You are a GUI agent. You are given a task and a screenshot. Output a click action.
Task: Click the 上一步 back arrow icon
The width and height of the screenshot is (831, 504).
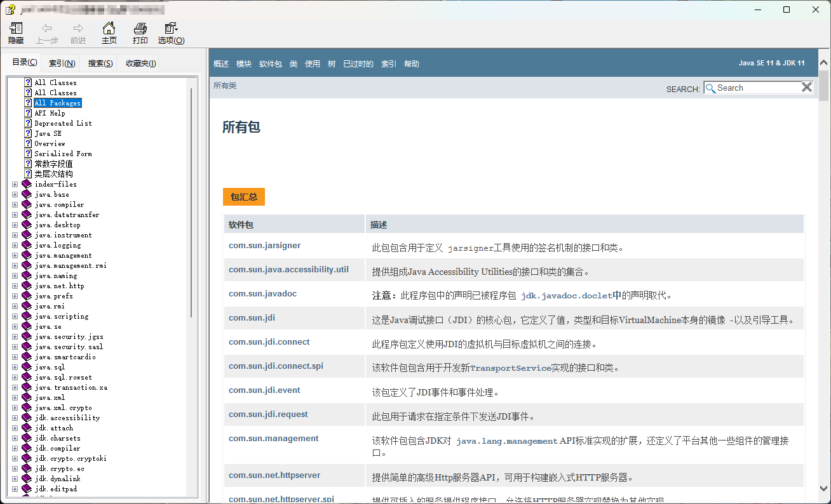[x=46, y=28]
